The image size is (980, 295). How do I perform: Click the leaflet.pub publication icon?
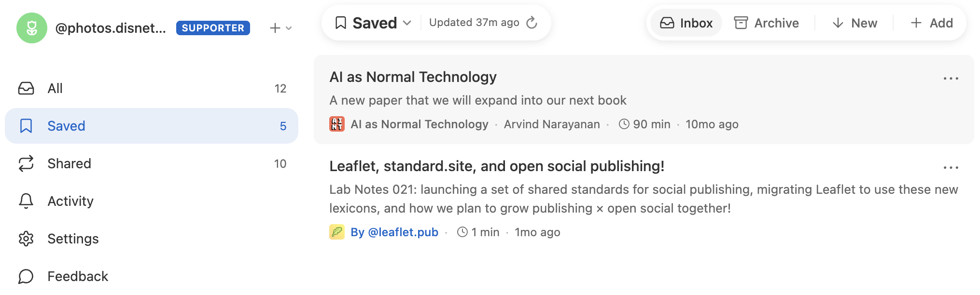coord(336,232)
